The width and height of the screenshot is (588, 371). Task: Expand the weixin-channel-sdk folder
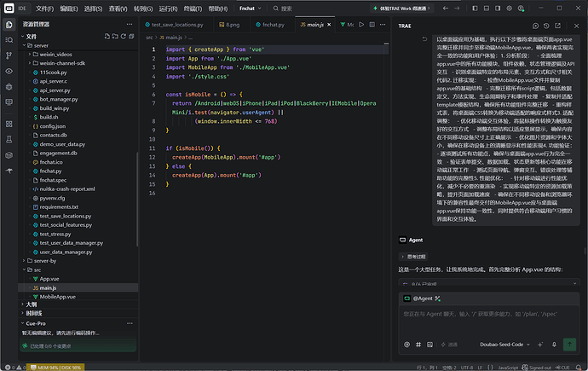30,63
